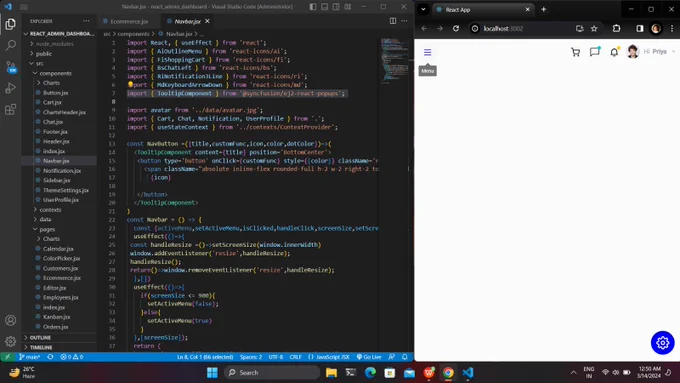Open the shopping cart in React app

[x=575, y=52]
